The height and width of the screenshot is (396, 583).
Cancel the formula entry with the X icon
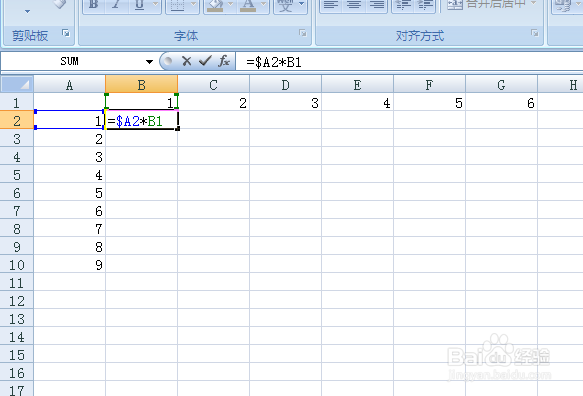click(x=187, y=61)
